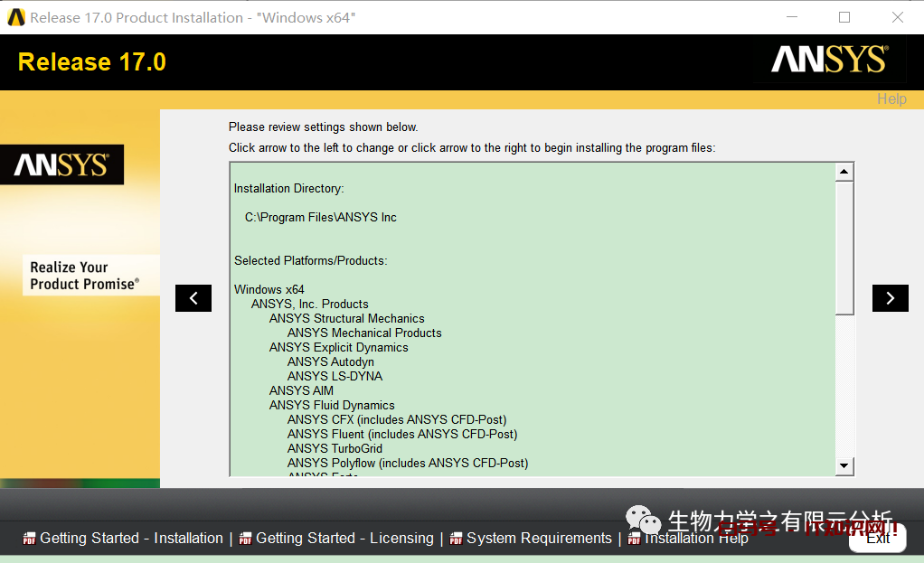
Task: Click the PDF icon beside Getting Started - Installation
Action: click(30, 539)
